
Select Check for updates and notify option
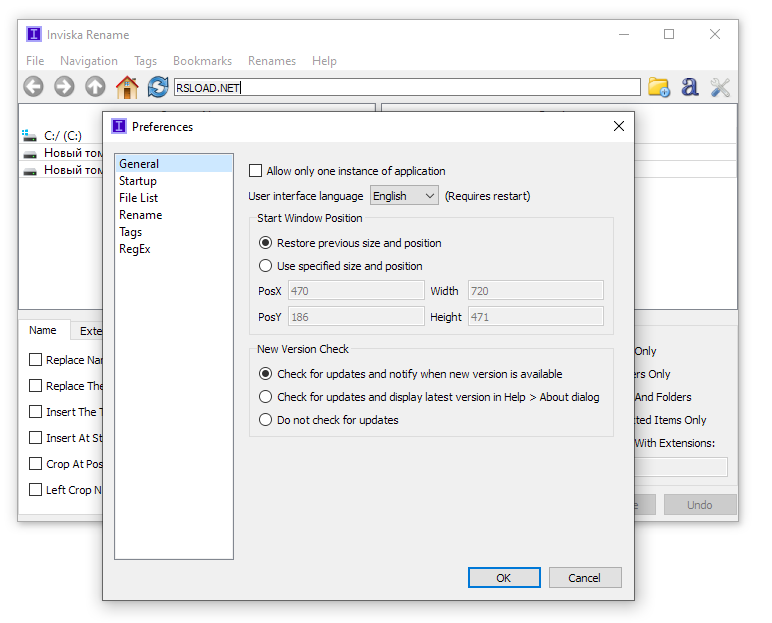tap(265, 373)
